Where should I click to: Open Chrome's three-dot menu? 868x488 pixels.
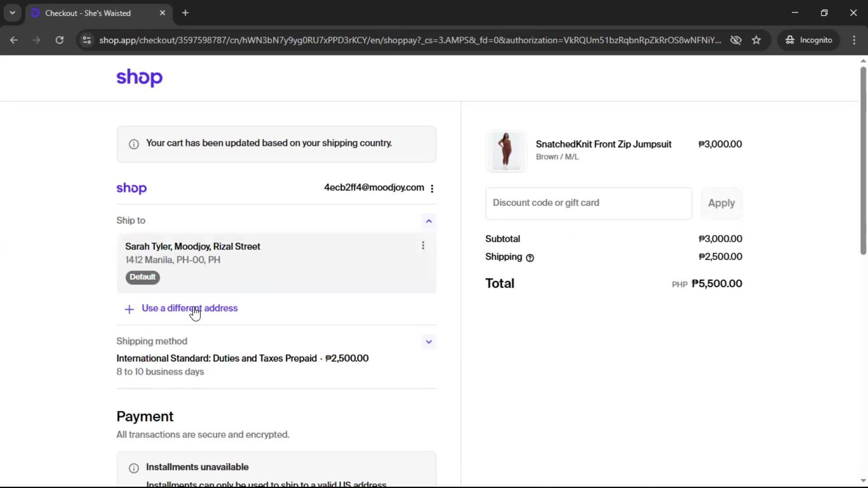click(x=854, y=40)
